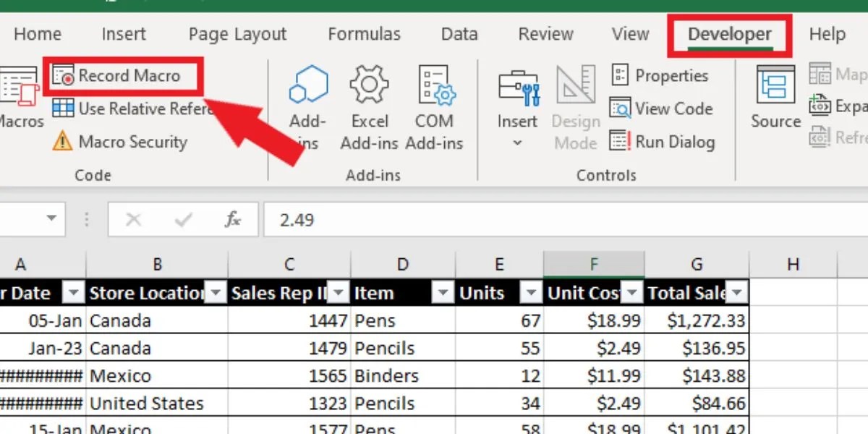Click the Run Dialog icon
Image resolution: width=868 pixels, height=434 pixels.
[x=620, y=142]
